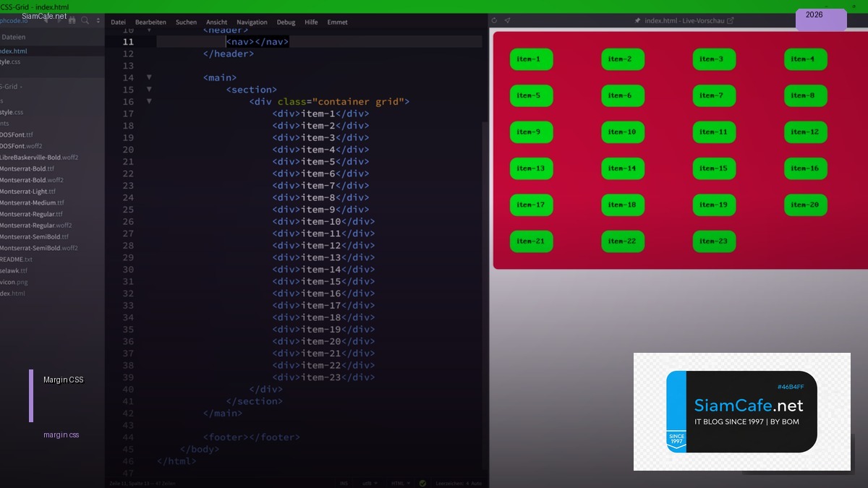Open live preview in external browser icon

tap(731, 21)
